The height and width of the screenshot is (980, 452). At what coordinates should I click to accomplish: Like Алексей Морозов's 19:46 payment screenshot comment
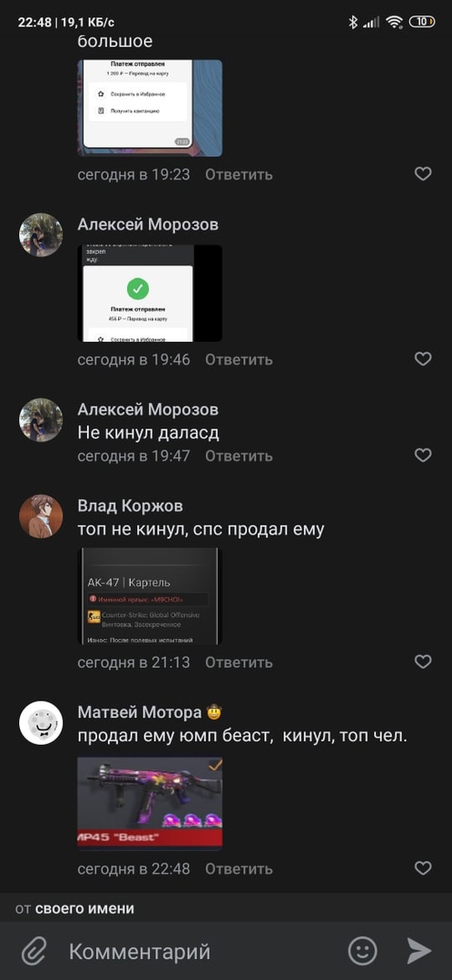423,358
